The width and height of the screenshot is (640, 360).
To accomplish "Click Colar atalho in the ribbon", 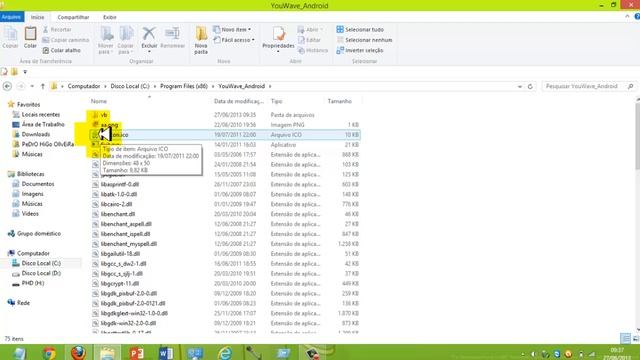I will coord(62,50).
